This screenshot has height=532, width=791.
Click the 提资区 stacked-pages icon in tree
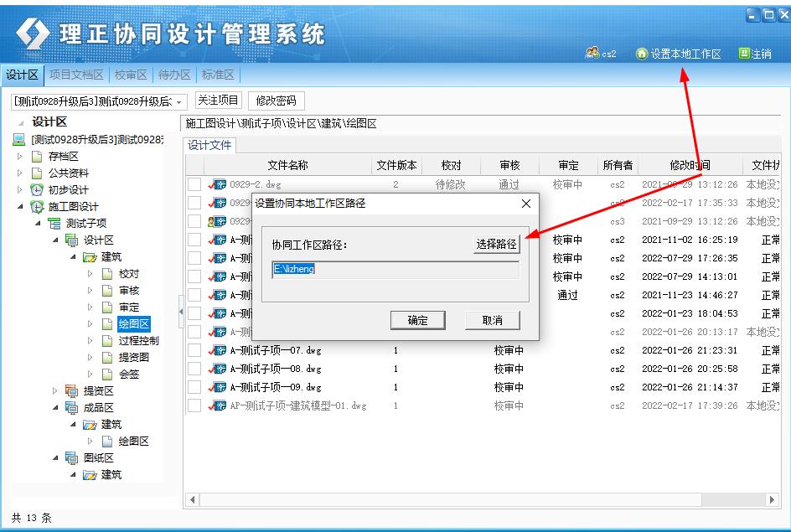(x=71, y=391)
